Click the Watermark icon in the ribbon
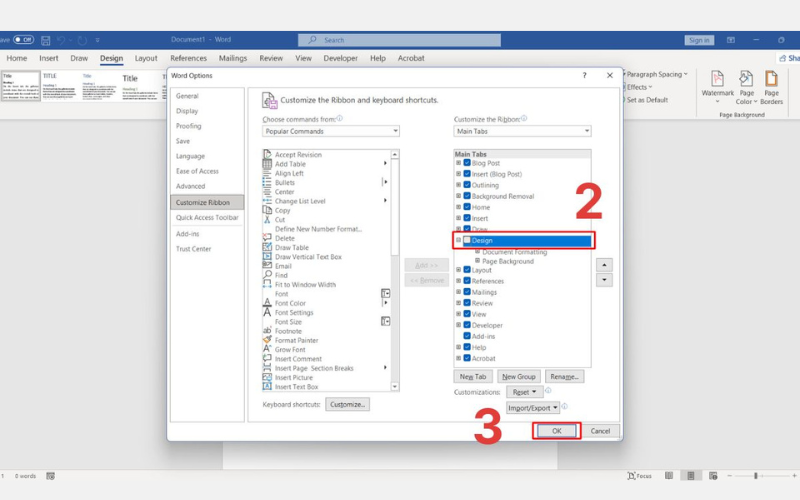Screen dimensions: 800x500 pos(717,80)
